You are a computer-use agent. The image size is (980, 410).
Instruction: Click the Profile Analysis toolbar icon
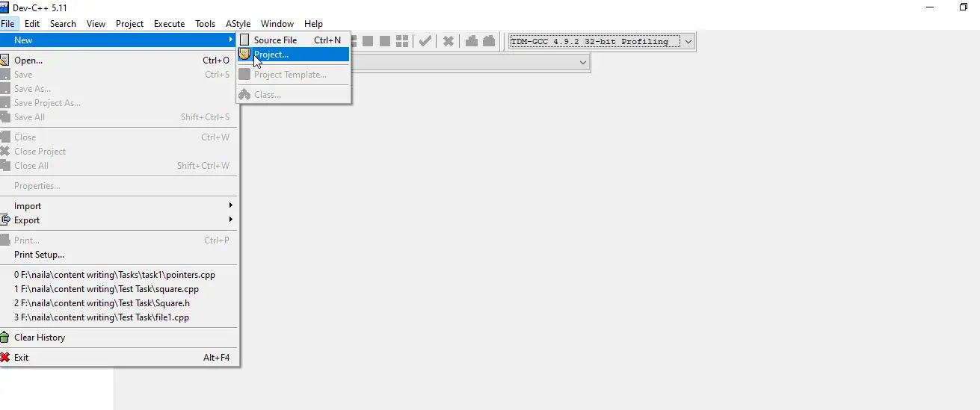click(472, 41)
